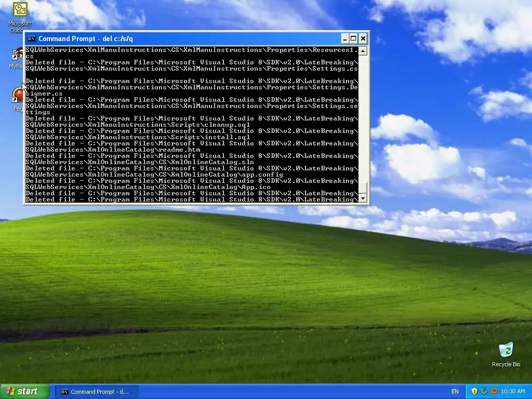
Task: Click the 10:30 AM taskbar clock
Action: tap(513, 392)
